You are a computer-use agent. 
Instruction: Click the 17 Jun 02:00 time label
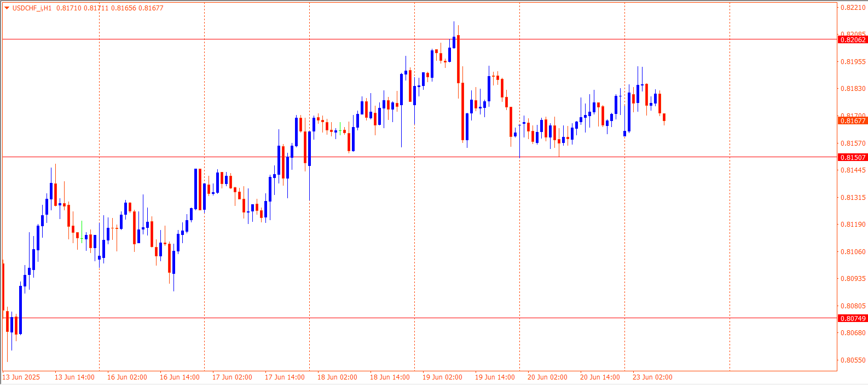232,377
